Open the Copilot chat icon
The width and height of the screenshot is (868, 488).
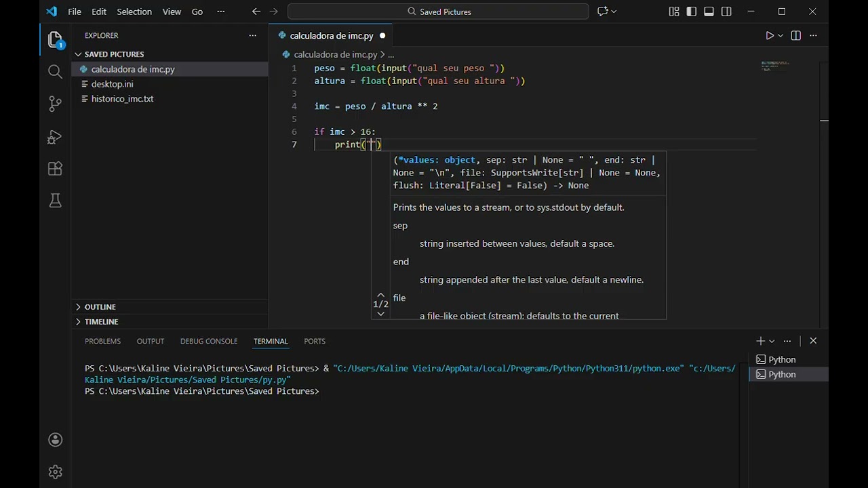click(601, 12)
